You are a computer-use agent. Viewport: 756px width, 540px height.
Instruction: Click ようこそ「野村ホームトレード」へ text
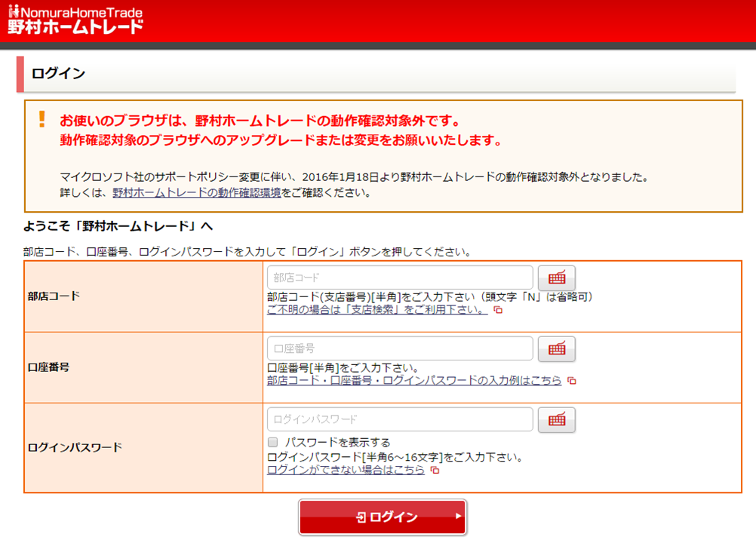click(x=118, y=226)
